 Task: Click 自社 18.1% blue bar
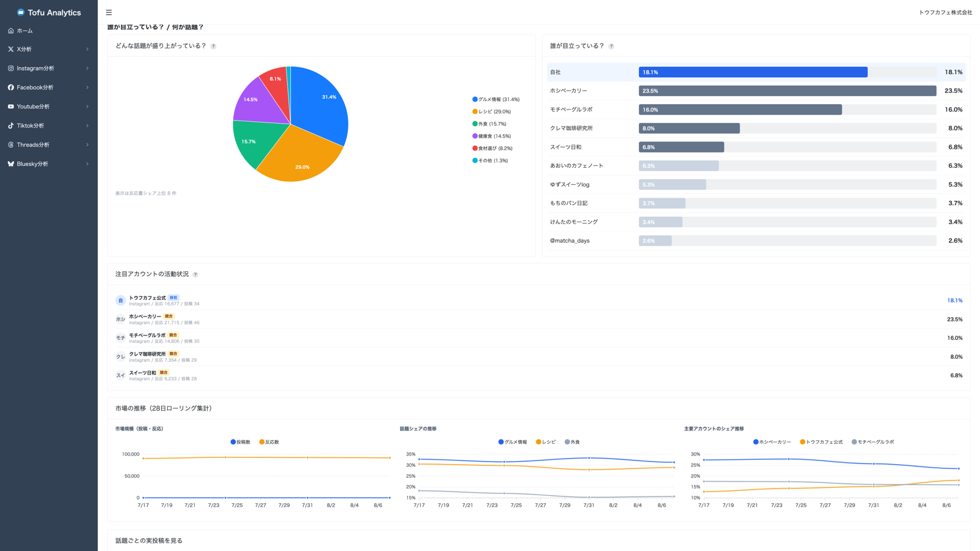point(753,72)
